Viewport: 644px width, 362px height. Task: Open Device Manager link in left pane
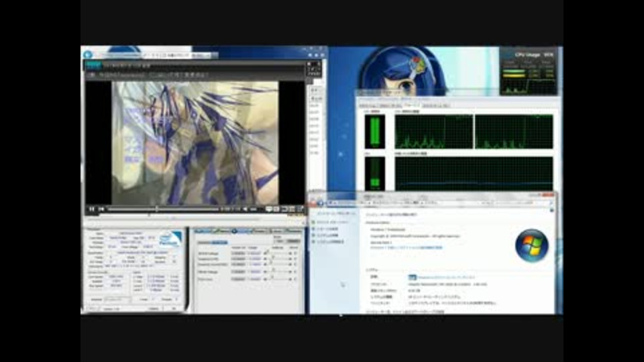coord(332,222)
